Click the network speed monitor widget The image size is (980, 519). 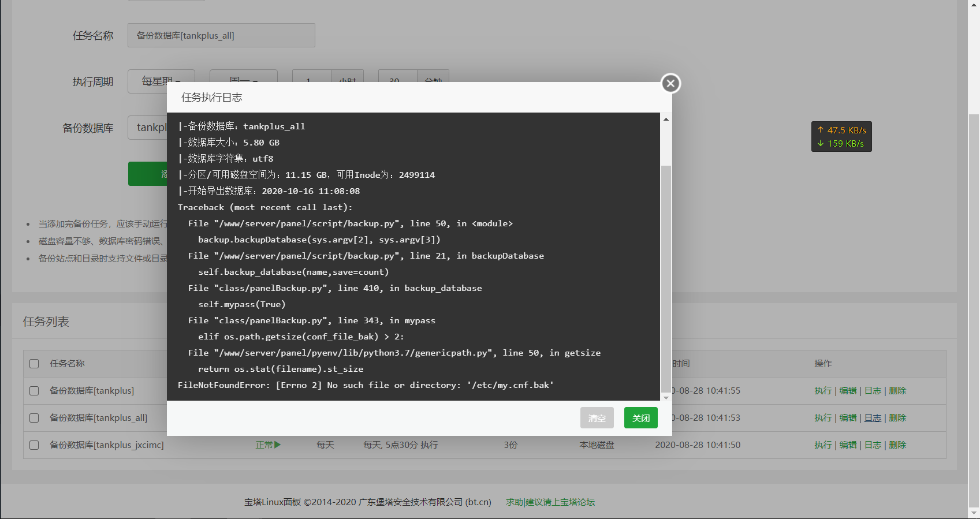[x=841, y=137]
